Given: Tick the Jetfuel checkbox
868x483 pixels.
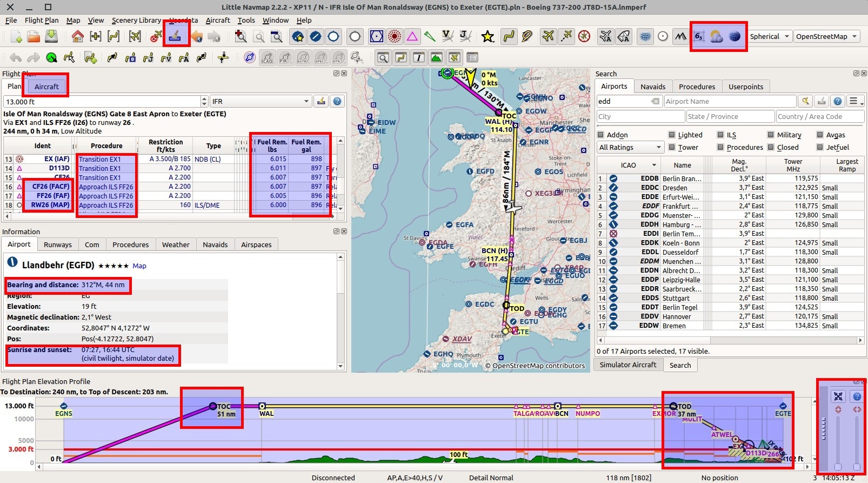Looking at the screenshot, I should pos(820,147).
